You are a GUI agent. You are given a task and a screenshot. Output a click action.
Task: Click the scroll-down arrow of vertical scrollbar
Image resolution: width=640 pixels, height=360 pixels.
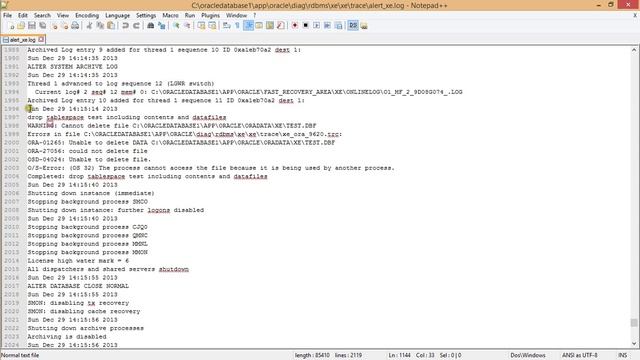(634, 344)
